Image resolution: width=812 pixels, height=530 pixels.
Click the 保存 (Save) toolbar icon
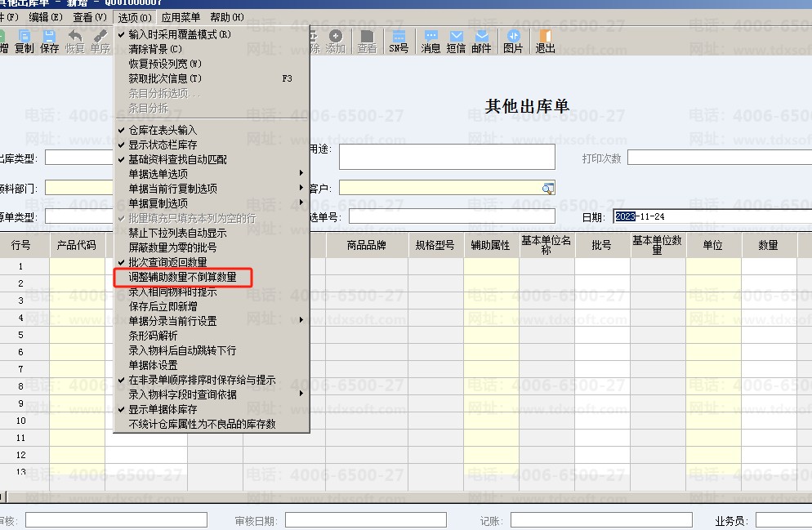[x=49, y=41]
